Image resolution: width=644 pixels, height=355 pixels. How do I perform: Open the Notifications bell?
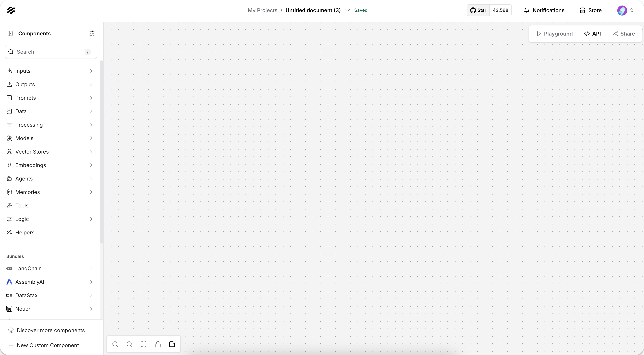point(544,10)
